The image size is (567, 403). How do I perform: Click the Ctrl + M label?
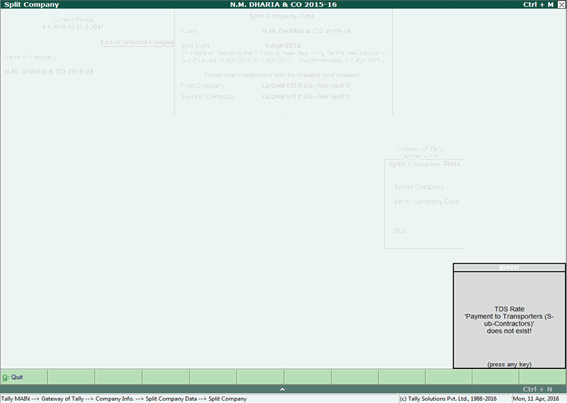[x=538, y=4]
